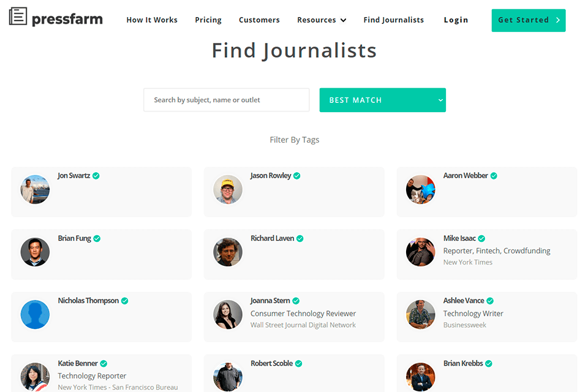
Task: Go to the Pricing page
Action: (208, 20)
